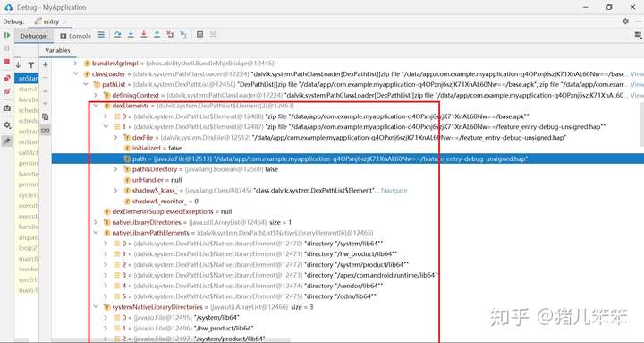This screenshot has width=644, height=343.
Task: Switch to the Console tab
Action: pos(75,36)
